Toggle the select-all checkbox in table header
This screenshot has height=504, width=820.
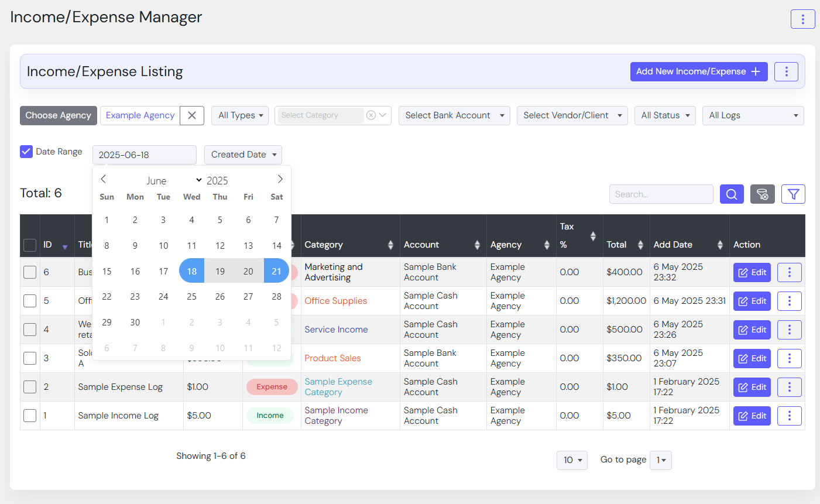click(x=30, y=245)
